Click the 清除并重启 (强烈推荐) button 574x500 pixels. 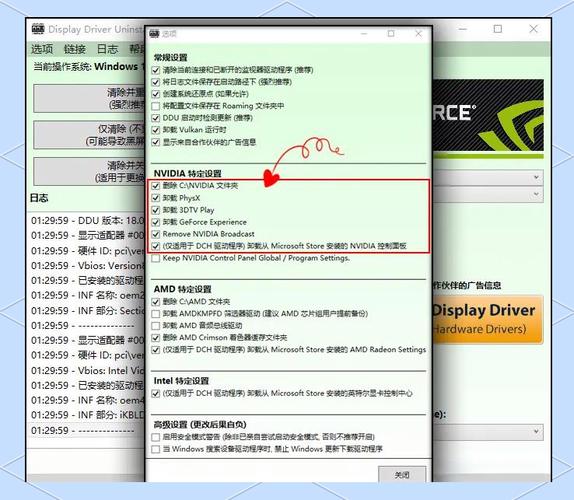coord(89,98)
